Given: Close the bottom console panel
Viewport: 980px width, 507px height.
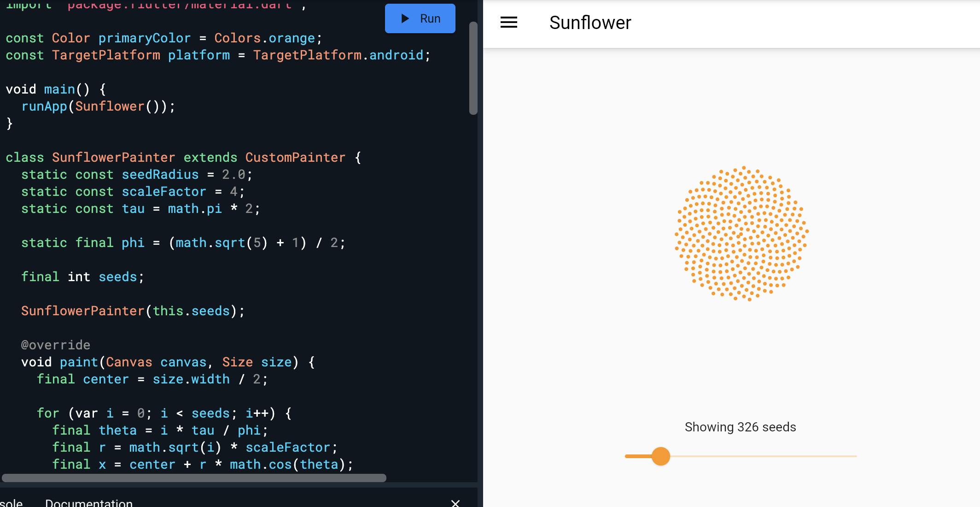Looking at the screenshot, I should pos(455,503).
